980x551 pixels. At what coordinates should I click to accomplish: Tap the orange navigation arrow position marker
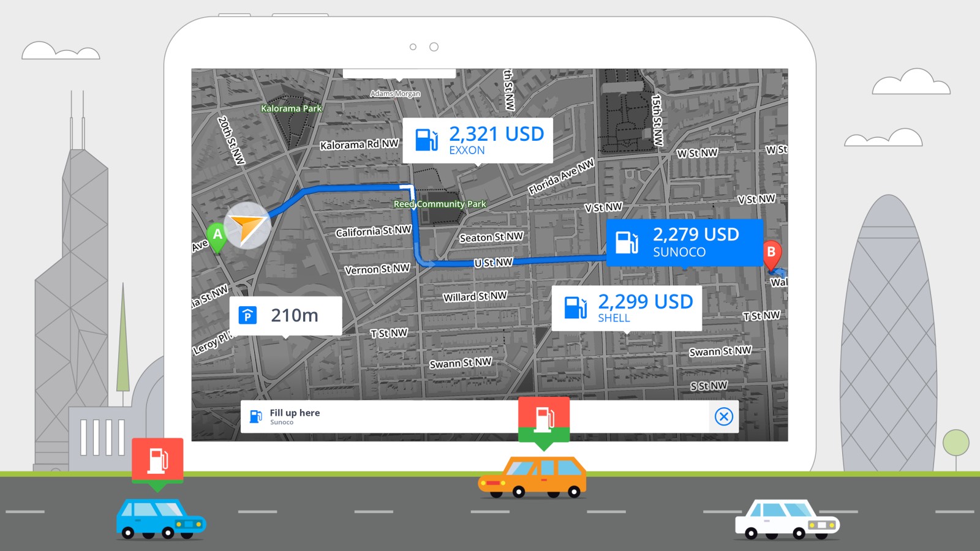(x=247, y=226)
